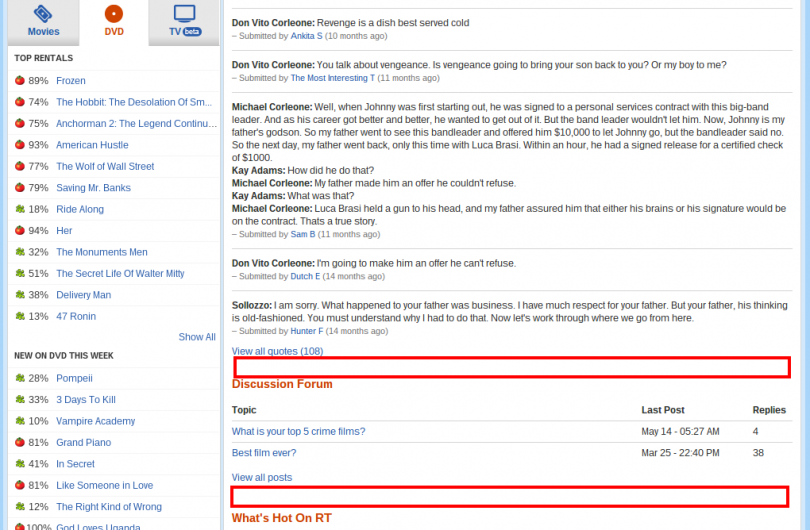The height and width of the screenshot is (530, 810).
Task: Open the Like Someone in Love link
Action: tap(104, 486)
